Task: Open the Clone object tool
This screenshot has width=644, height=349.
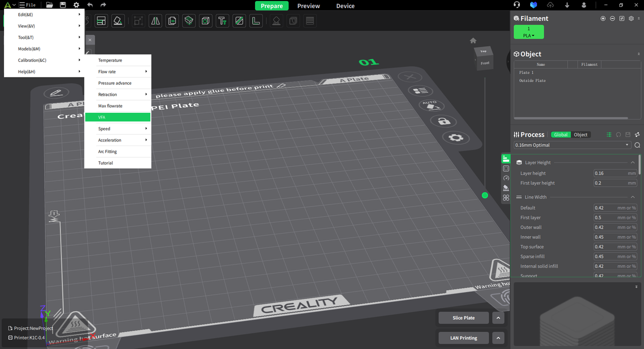Action: tap(172, 21)
